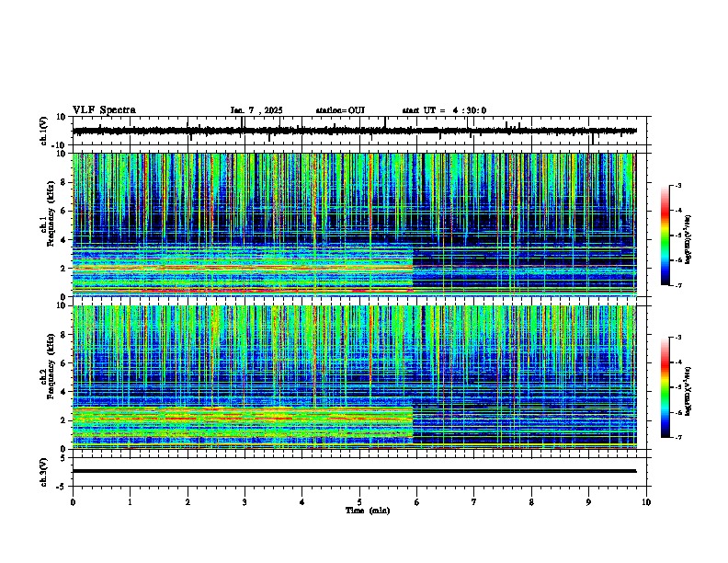Click the "4" kHz tick on ch.2 frequency axis
This screenshot has width=728, height=563.
[x=64, y=392]
